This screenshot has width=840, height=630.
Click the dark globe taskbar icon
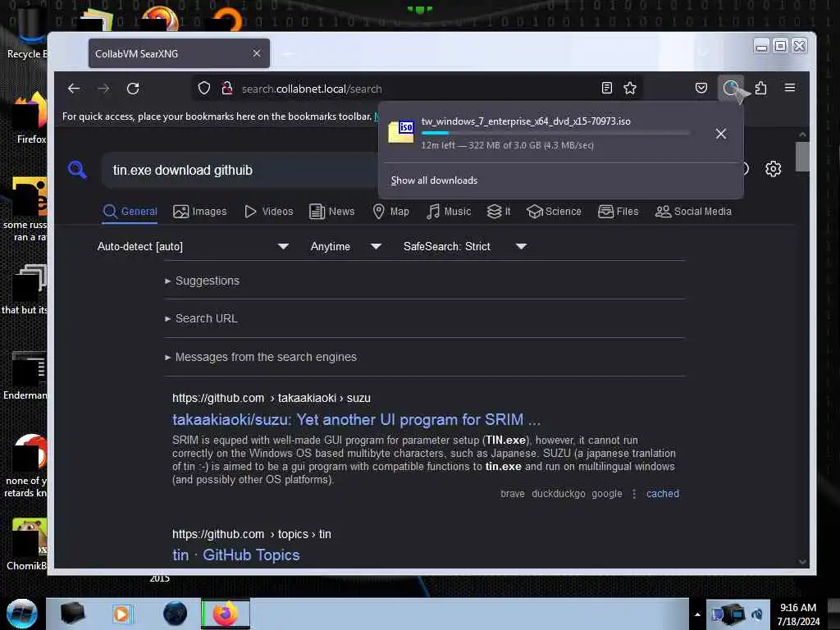click(176, 614)
